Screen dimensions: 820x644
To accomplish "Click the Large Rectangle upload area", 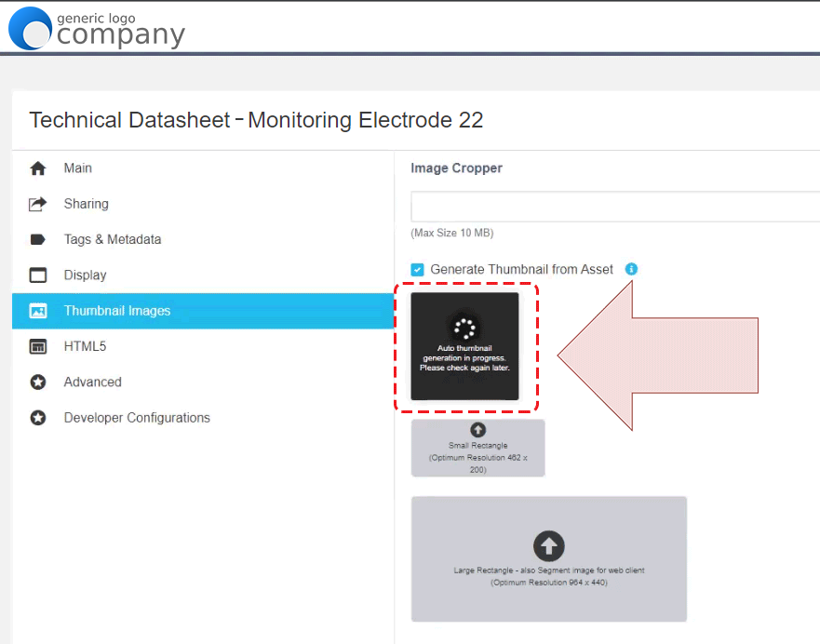I will coord(548,558).
